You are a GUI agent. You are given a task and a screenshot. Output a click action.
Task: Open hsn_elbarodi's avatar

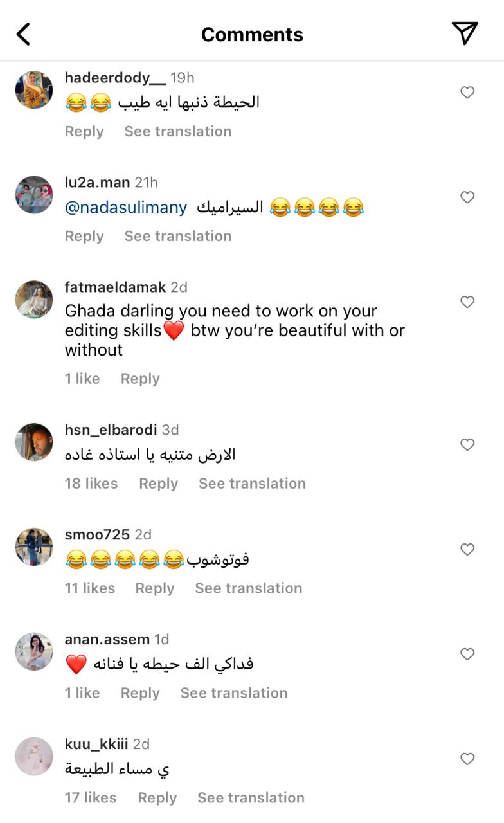click(33, 442)
